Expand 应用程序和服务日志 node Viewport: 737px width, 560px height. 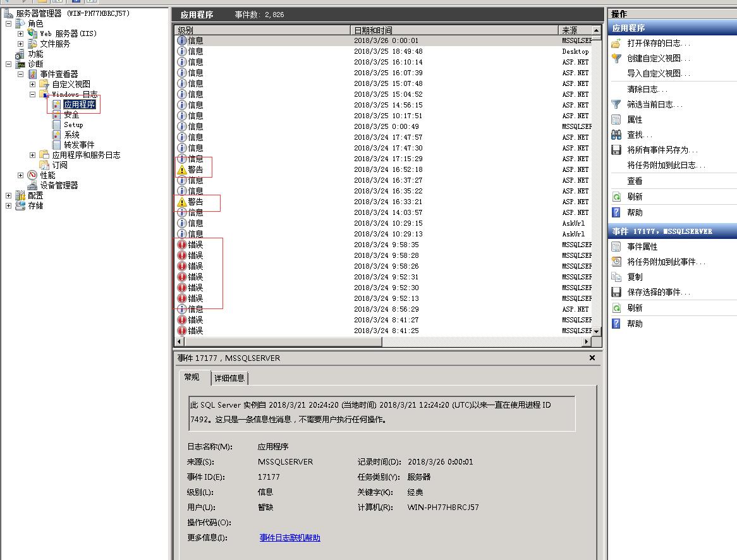click(32, 155)
